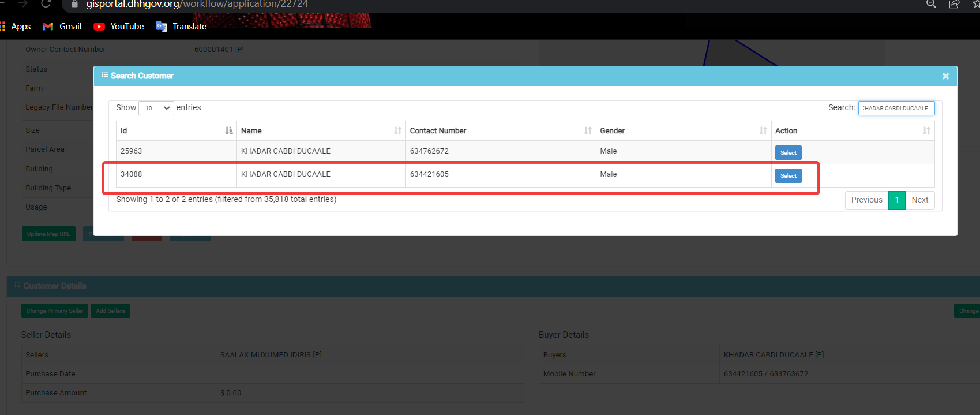The image size is (980, 415).
Task: Click the Customer Details panel header
Action: pos(493,286)
